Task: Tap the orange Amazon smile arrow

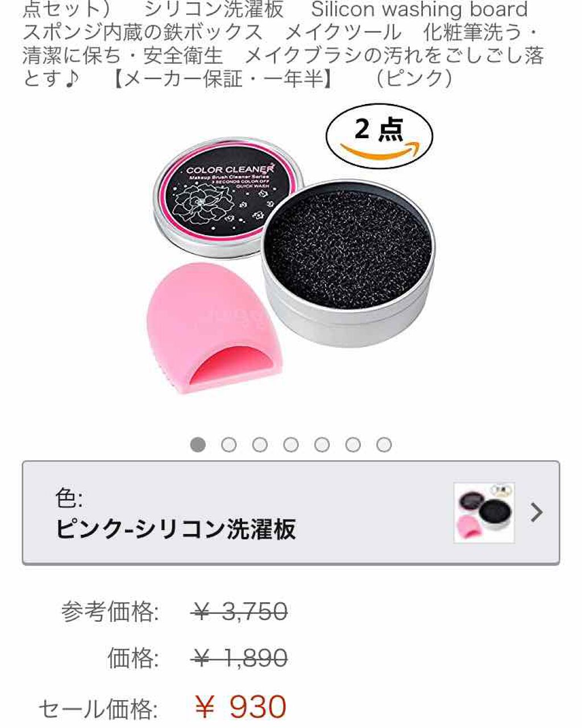Action: 379,150
